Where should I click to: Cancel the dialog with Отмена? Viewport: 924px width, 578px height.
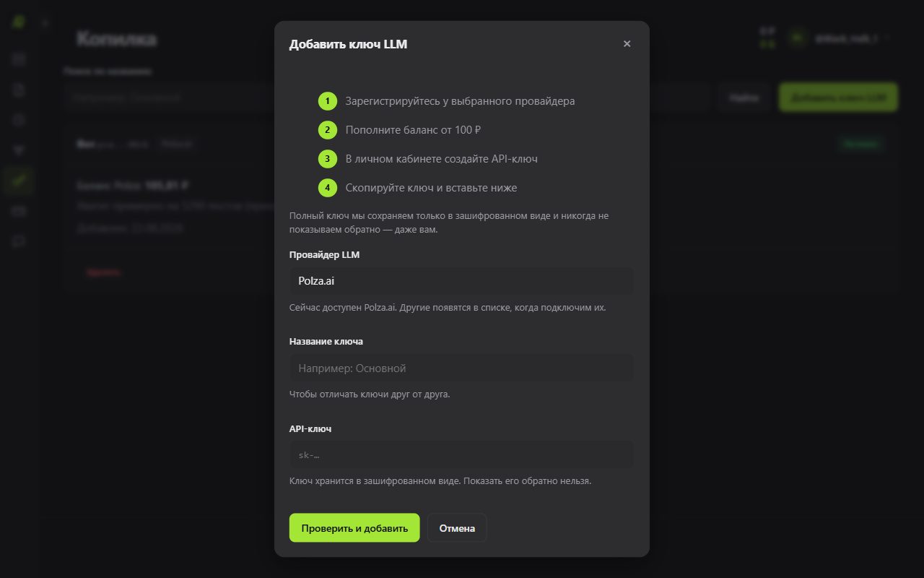point(457,528)
